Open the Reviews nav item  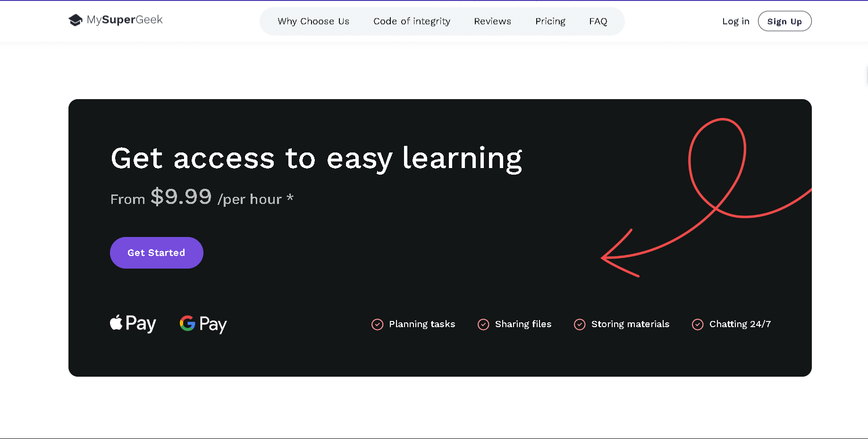pos(492,21)
